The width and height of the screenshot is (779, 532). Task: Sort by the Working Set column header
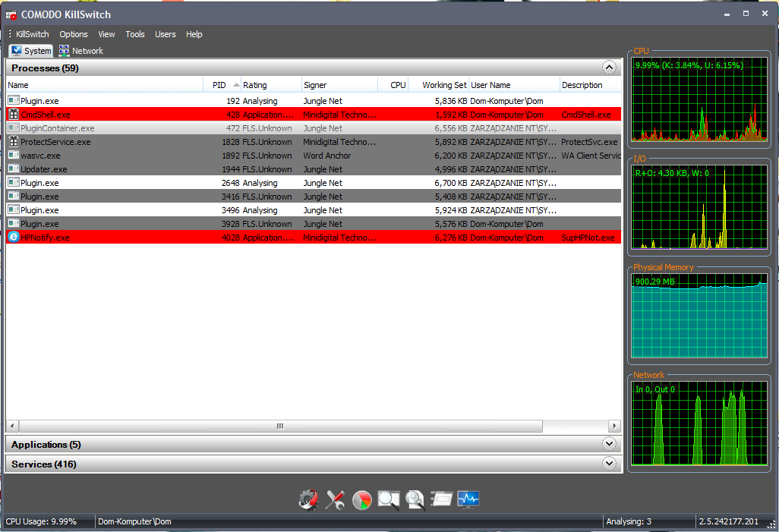click(438, 85)
